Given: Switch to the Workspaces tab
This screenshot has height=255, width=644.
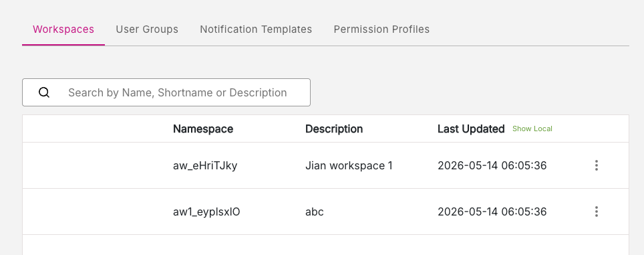Looking at the screenshot, I should [63, 29].
